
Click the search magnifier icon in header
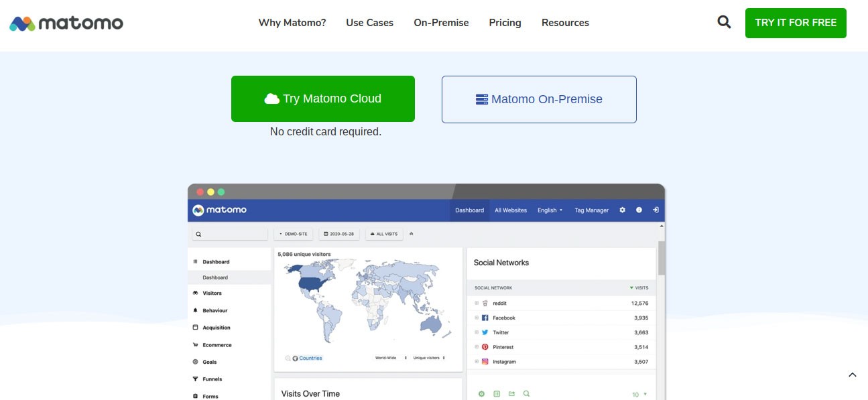pos(724,22)
